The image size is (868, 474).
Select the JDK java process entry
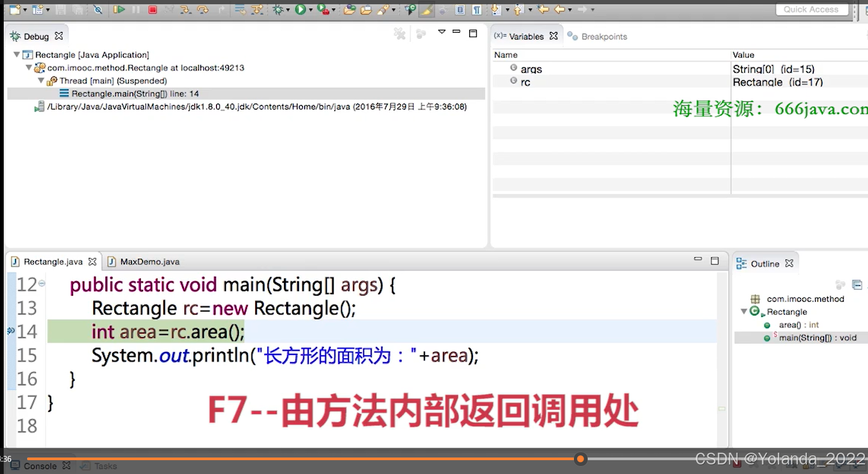point(251,107)
